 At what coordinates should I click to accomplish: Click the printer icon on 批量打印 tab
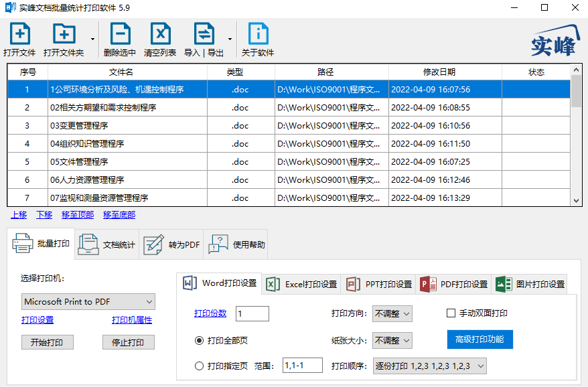[23, 243]
